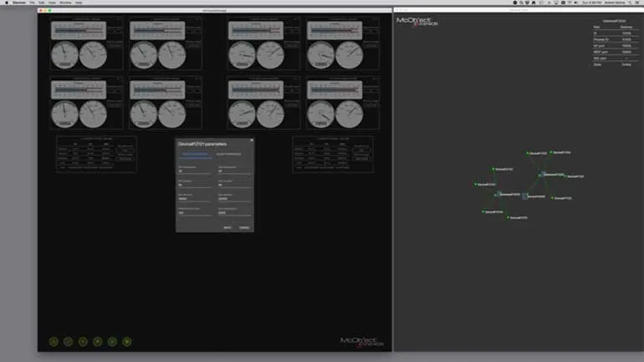Viewport: 644px width, 362px height.
Task: Click the second green circular icon in bottom toolbar
Action: 69,341
